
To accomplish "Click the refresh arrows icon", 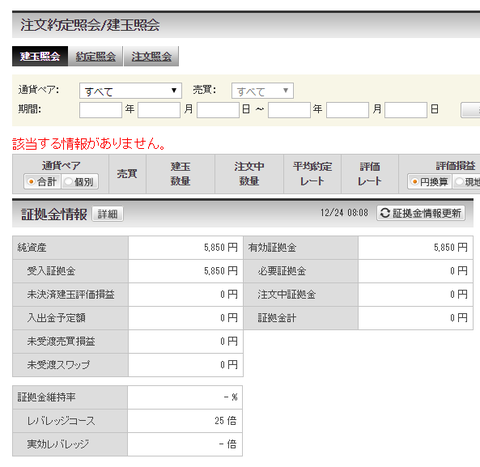I will (385, 213).
